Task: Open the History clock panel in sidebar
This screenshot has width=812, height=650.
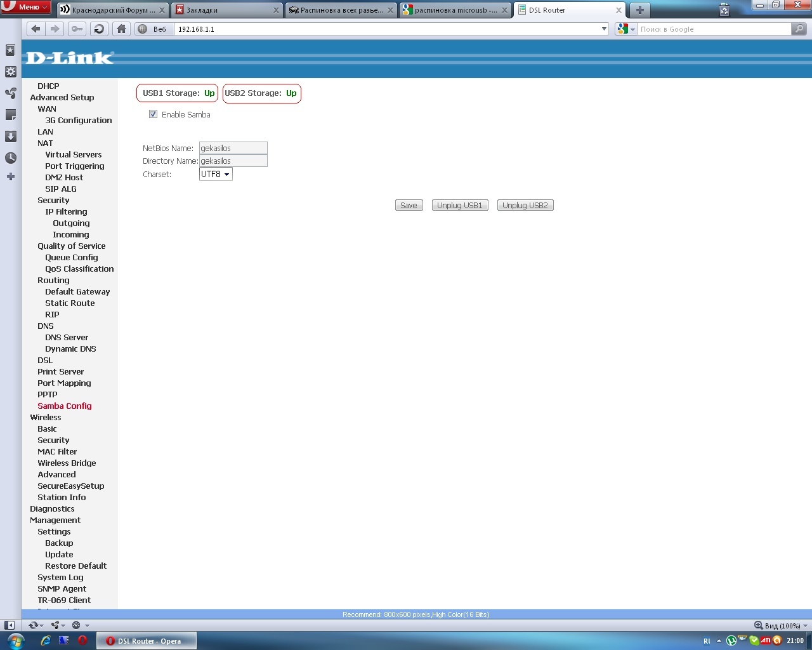Action: click(11, 158)
